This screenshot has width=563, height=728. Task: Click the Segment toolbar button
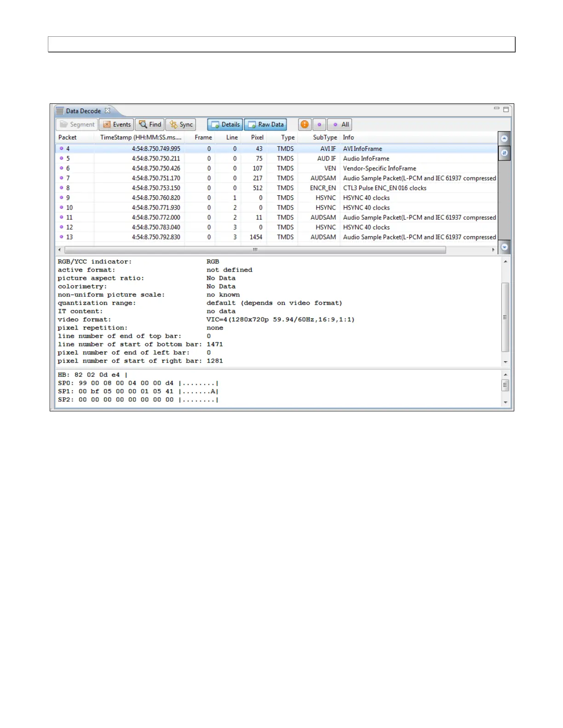[77, 125]
